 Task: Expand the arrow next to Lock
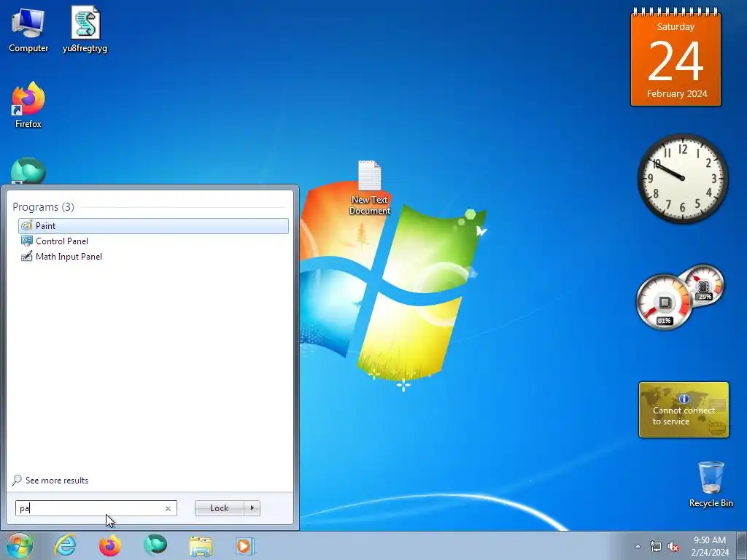[252, 508]
